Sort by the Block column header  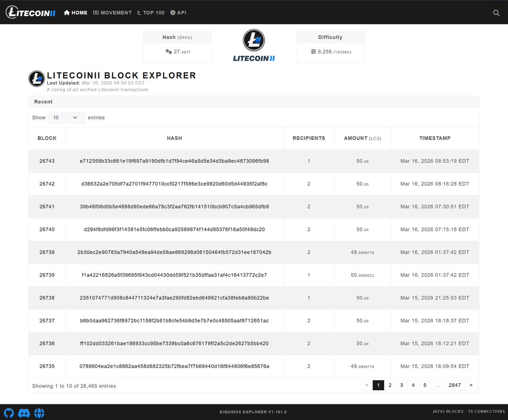47,138
